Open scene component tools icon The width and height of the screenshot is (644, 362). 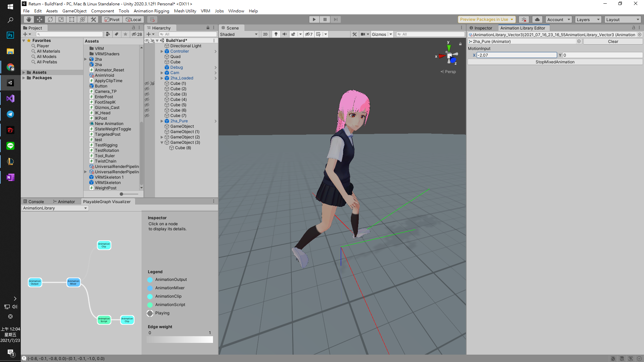tap(354, 34)
